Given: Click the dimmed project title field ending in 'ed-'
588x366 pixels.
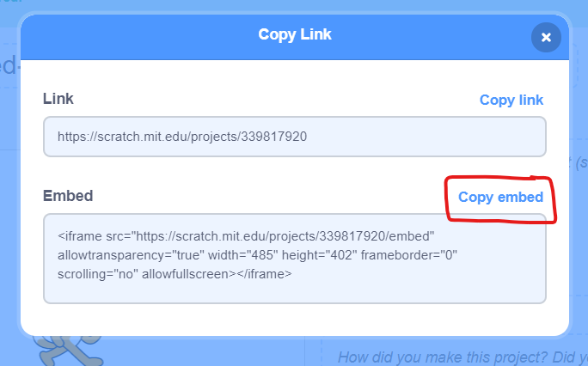Looking at the screenshot, I should [9, 65].
